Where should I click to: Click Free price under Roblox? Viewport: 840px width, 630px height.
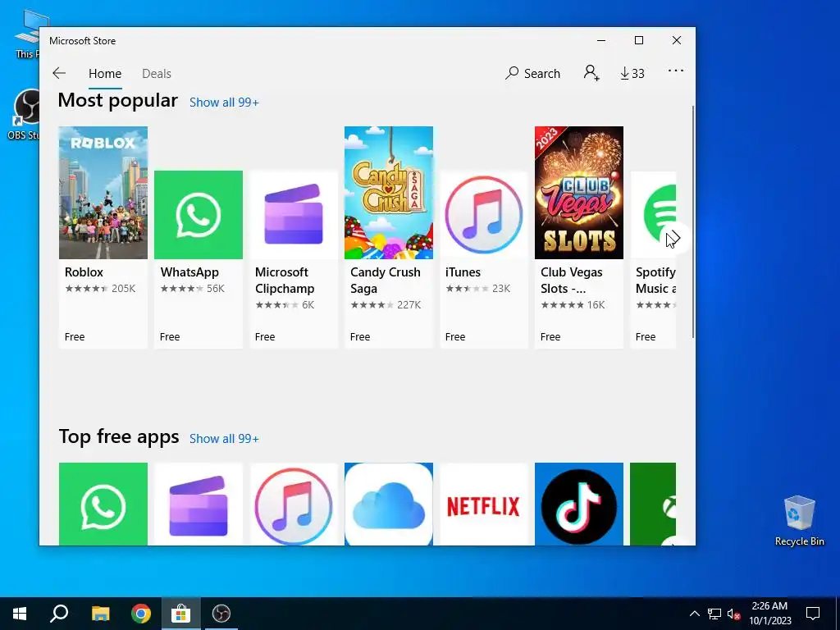click(75, 337)
